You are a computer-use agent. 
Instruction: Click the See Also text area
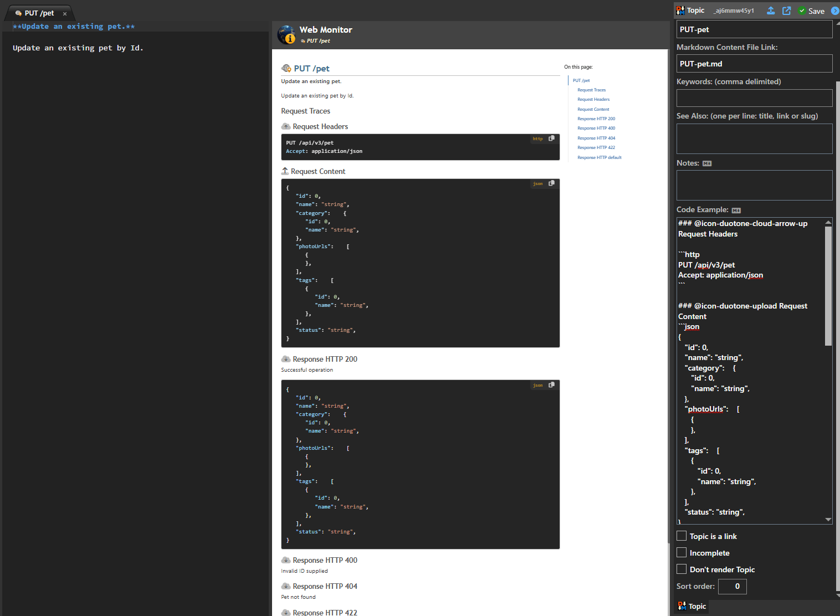(x=754, y=138)
